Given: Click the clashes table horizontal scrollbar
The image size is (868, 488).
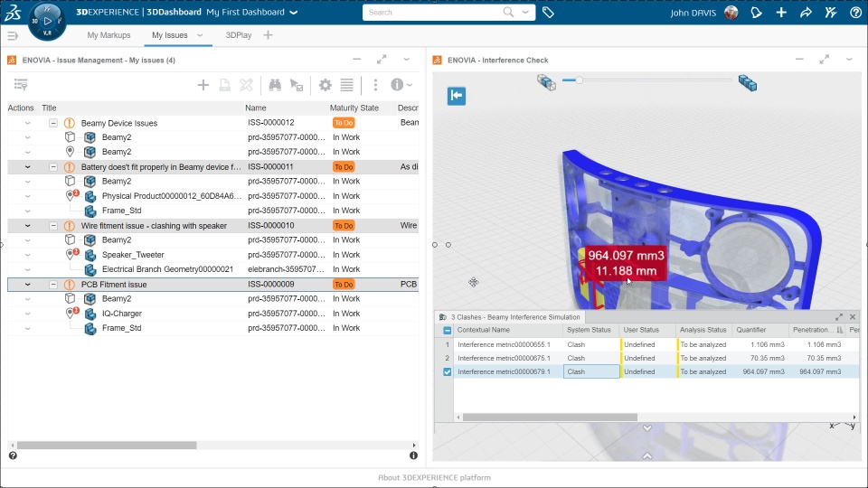Looking at the screenshot, I should (x=550, y=418).
